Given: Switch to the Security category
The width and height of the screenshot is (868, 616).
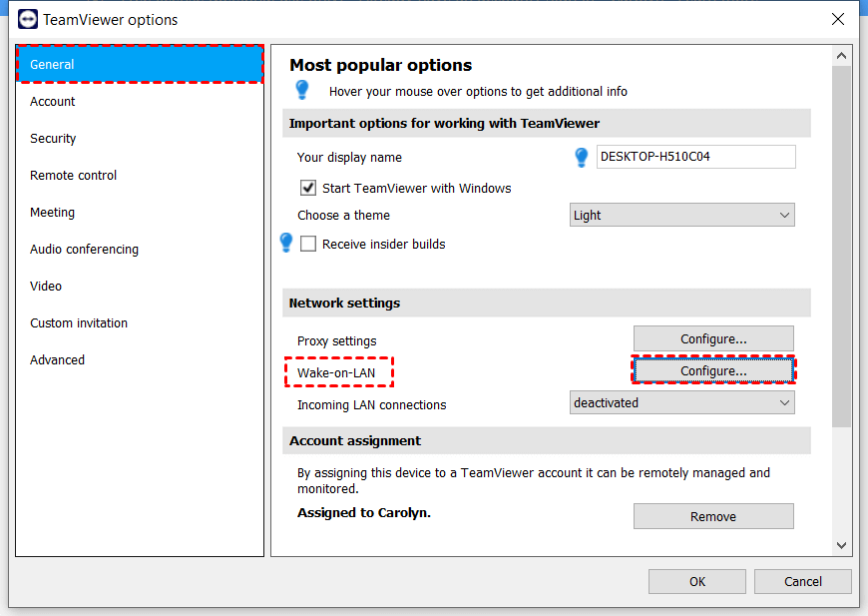Looking at the screenshot, I should coord(53,139).
